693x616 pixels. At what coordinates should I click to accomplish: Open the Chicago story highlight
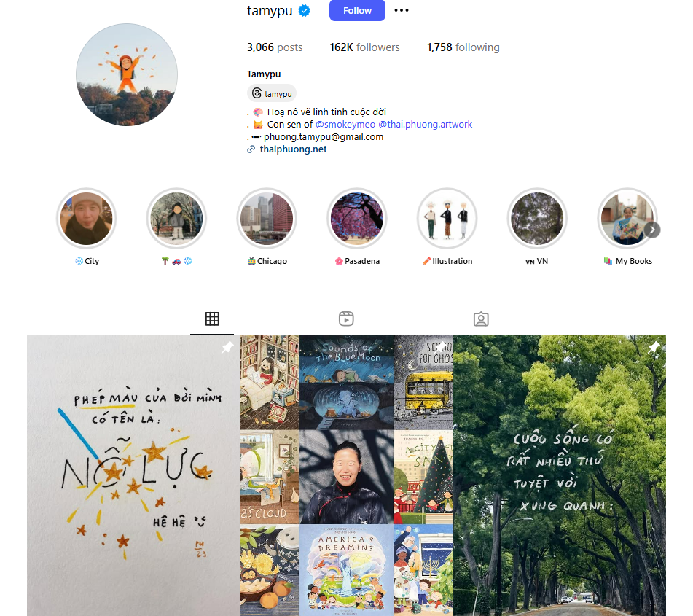coord(267,219)
